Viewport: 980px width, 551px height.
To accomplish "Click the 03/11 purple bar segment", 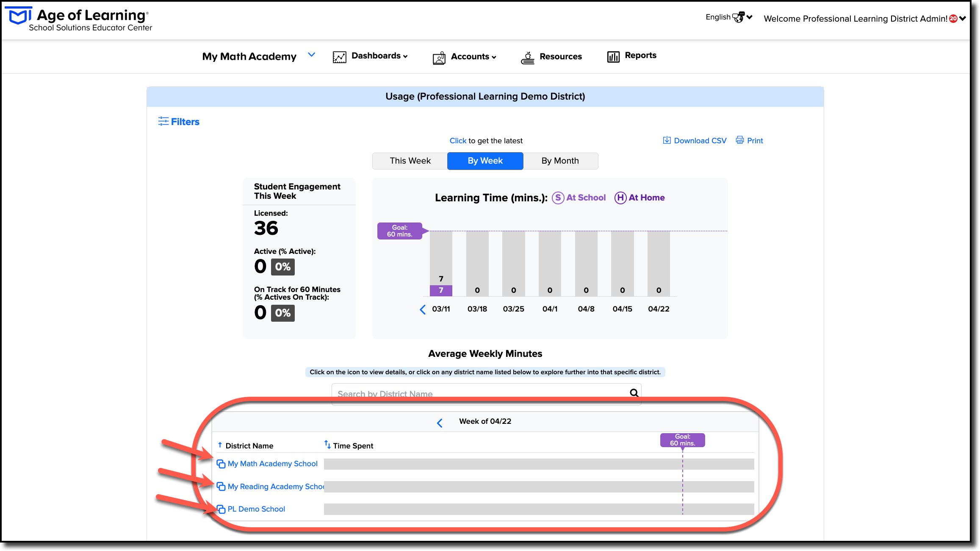I will 441,290.
